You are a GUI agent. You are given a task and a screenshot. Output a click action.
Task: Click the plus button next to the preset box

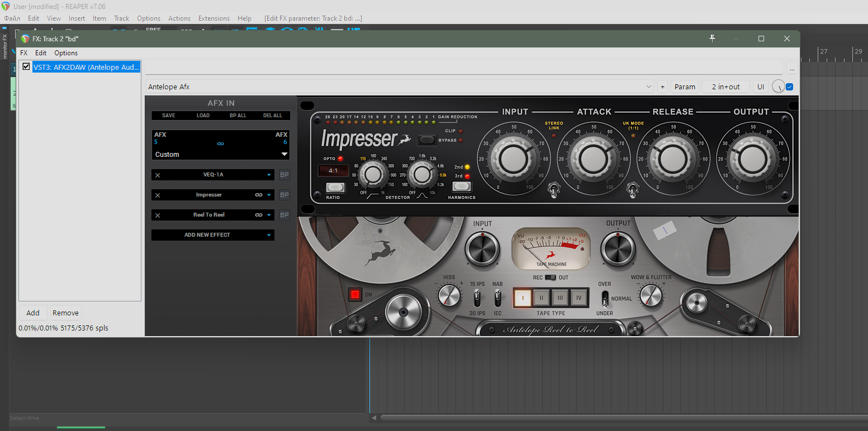click(x=662, y=87)
